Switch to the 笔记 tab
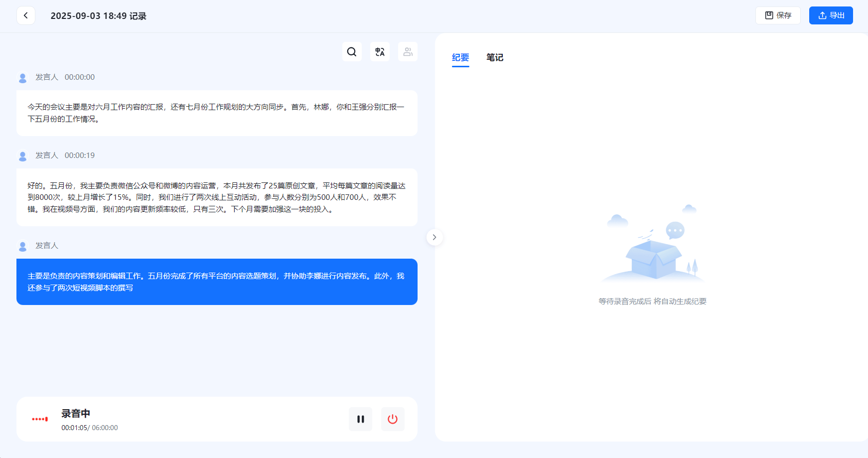Viewport: 868px width, 458px height. (494, 58)
